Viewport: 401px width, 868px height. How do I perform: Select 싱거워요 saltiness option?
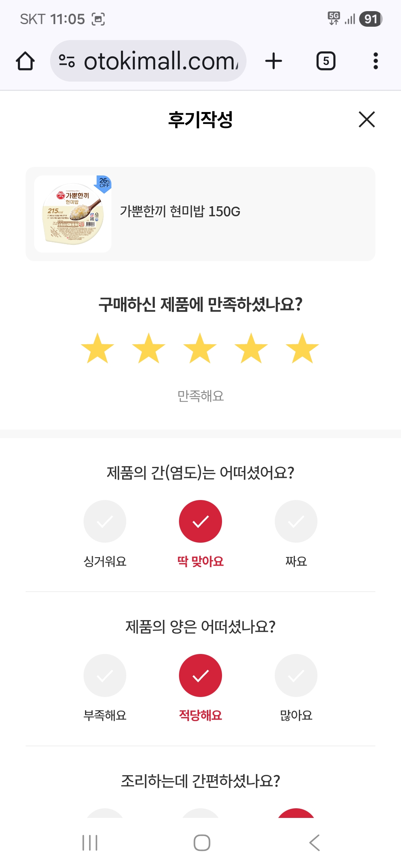point(105,522)
